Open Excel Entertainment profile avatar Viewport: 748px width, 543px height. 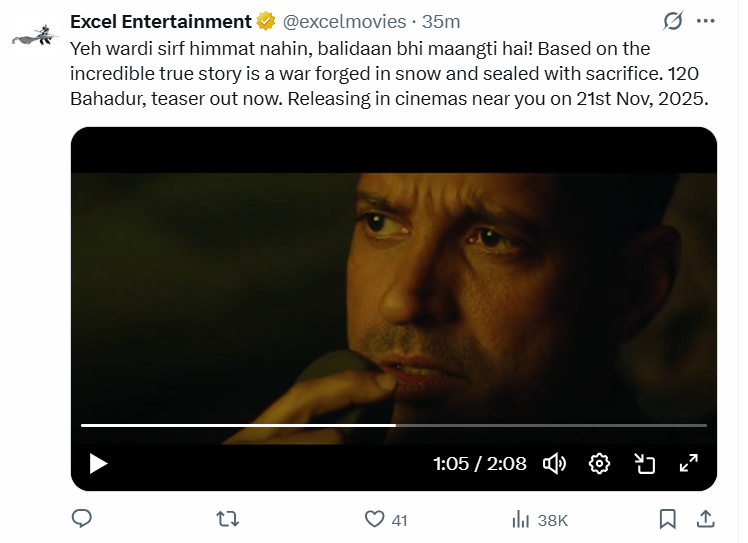click(34, 37)
